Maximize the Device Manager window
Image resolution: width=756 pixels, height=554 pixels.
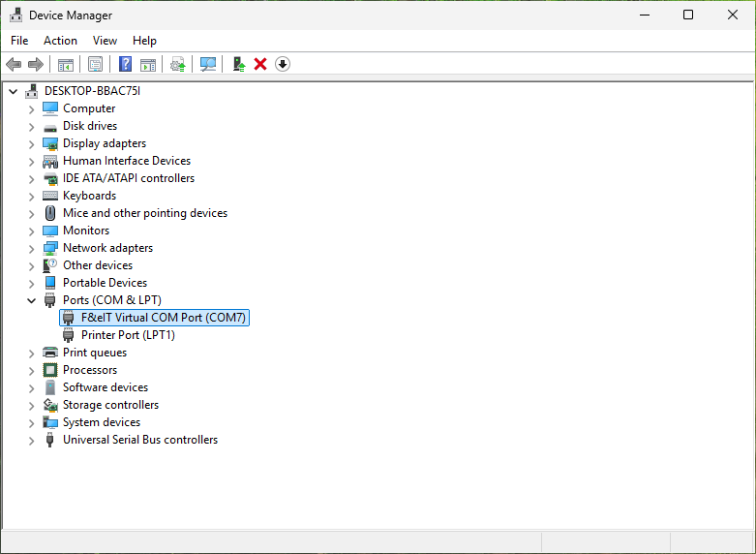click(x=688, y=15)
